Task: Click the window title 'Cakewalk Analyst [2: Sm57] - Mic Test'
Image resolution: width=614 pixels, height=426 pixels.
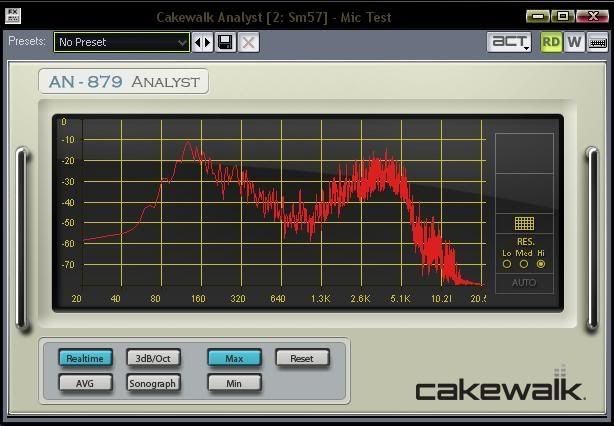Action: (274, 17)
